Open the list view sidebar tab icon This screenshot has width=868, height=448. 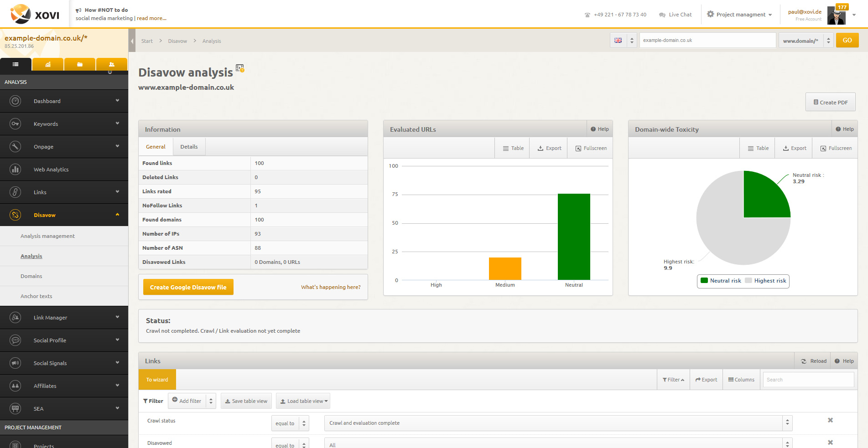(x=16, y=64)
